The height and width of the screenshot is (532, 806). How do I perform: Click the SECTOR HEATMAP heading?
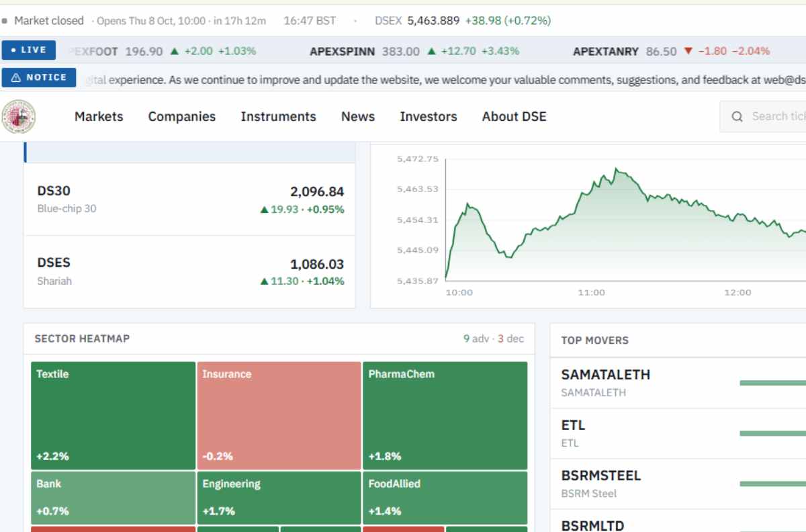[x=82, y=339]
